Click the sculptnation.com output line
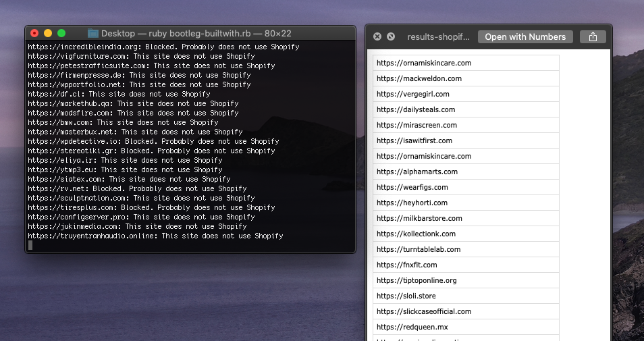 (x=141, y=198)
